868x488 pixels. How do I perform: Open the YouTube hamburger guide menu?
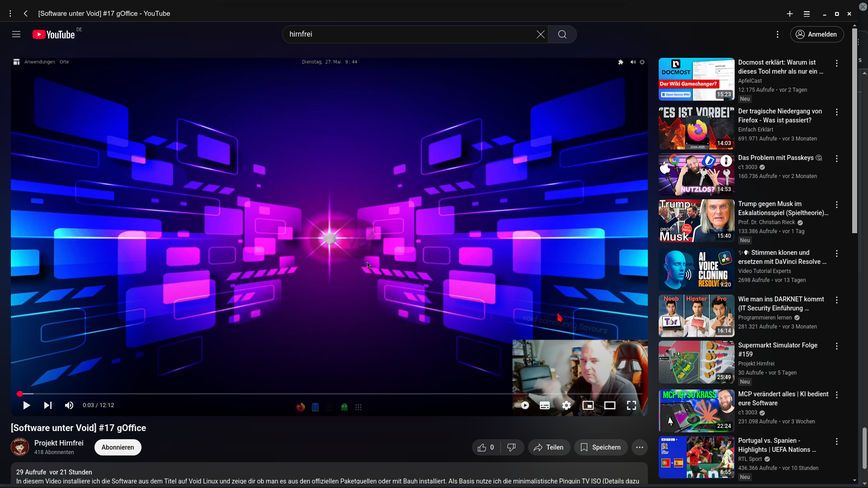click(x=16, y=34)
